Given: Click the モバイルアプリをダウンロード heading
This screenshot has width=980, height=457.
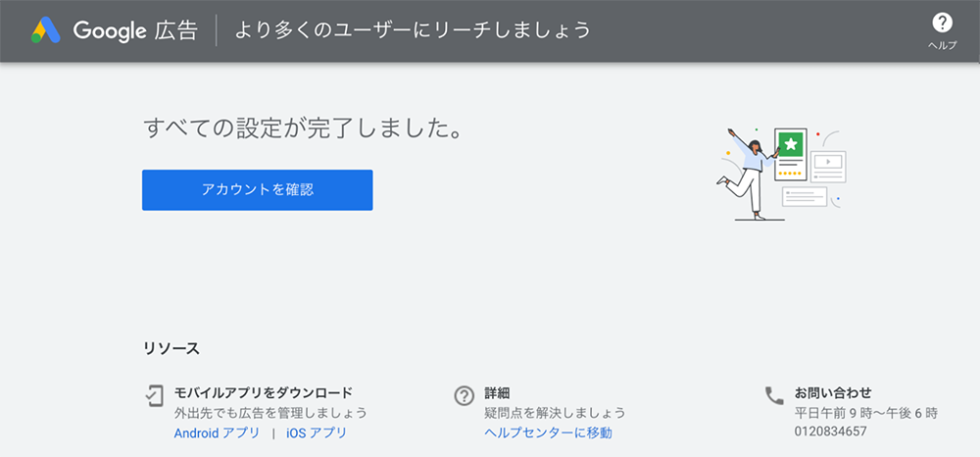Looking at the screenshot, I should pos(263,393).
